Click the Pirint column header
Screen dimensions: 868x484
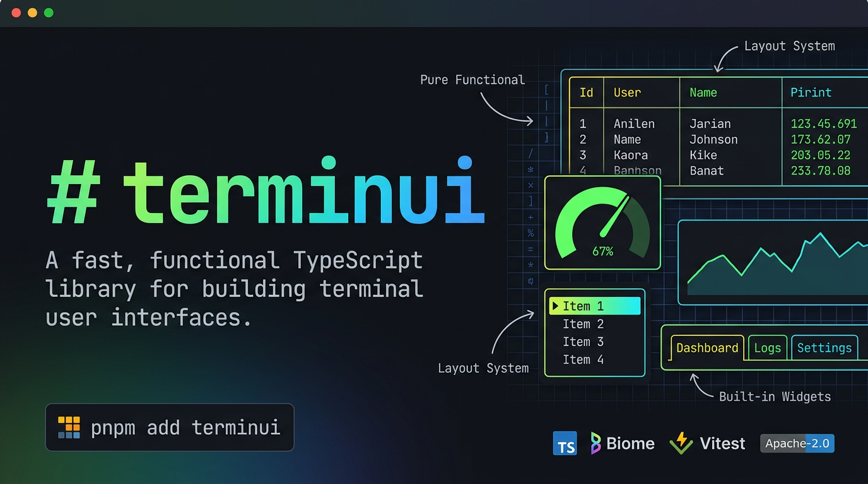(811, 92)
